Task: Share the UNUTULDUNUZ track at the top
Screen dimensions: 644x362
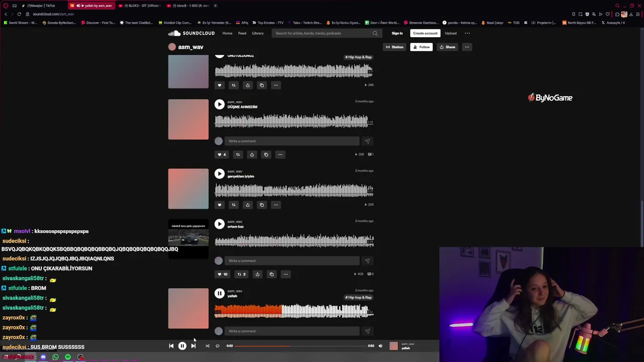Action: (248, 85)
